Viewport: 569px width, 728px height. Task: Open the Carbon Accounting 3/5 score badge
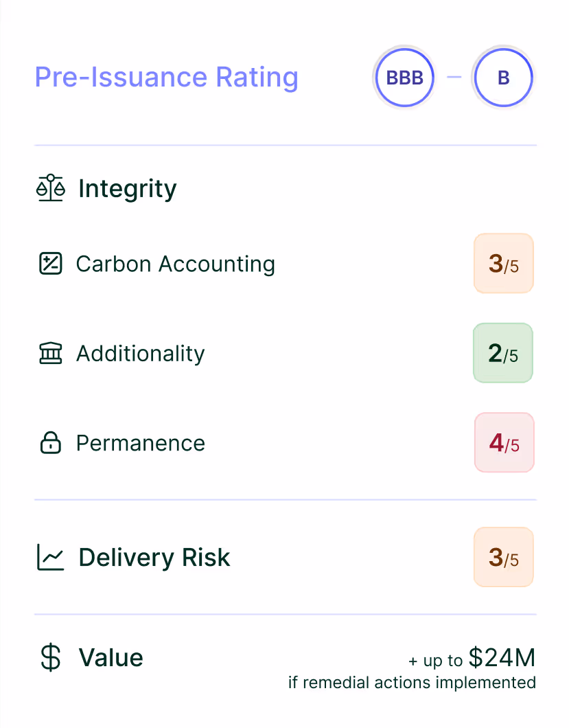pos(503,264)
